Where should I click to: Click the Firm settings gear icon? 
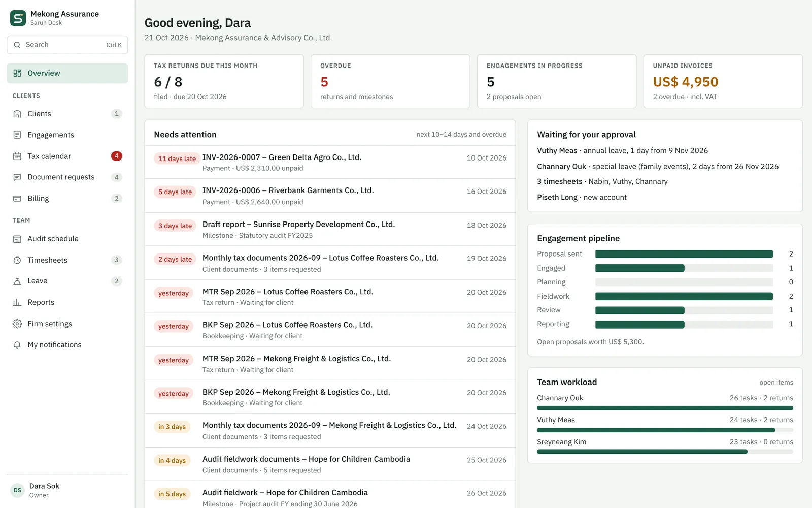(x=17, y=324)
